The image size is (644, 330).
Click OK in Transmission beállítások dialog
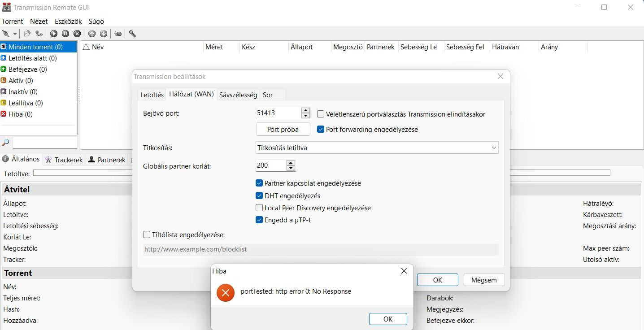pyautogui.click(x=438, y=280)
